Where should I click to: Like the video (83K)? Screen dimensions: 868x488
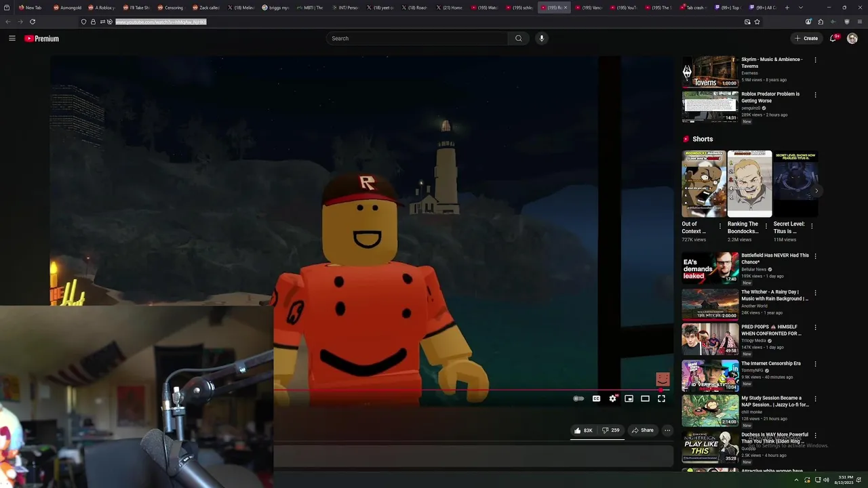pyautogui.click(x=583, y=430)
